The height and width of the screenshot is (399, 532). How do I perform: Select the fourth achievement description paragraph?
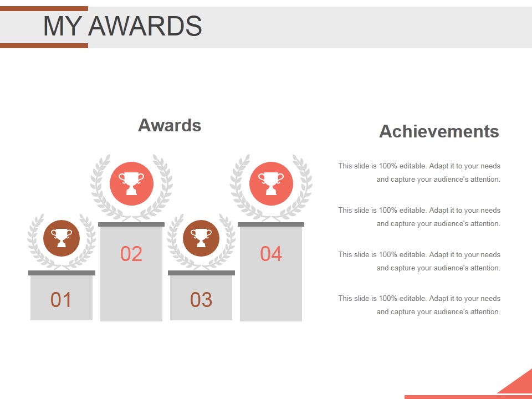[x=420, y=305]
